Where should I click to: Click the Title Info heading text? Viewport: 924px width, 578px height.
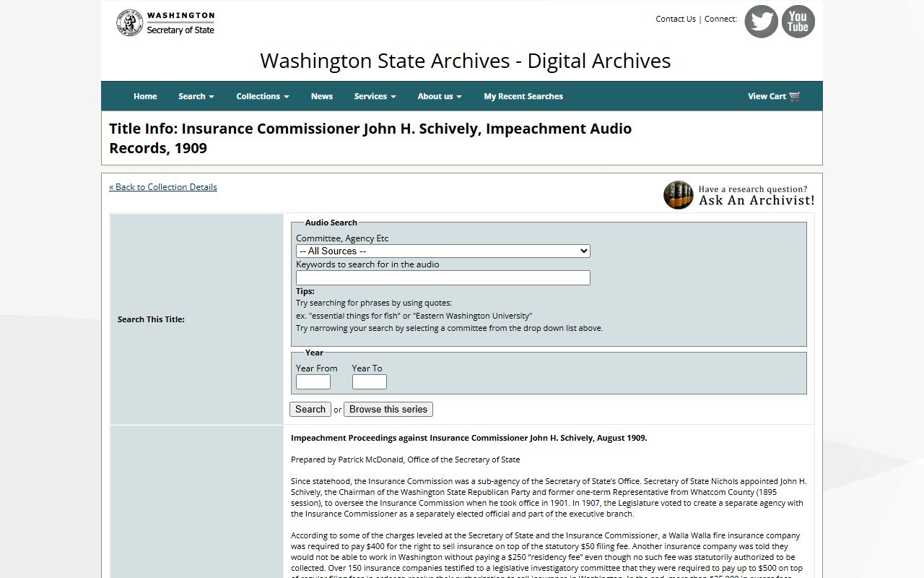[x=370, y=138]
